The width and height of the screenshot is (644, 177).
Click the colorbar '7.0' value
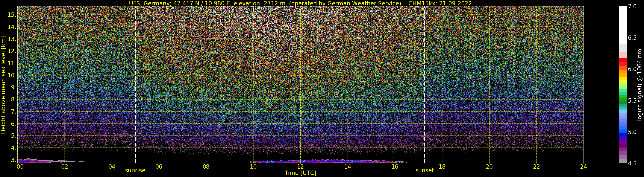(632, 6)
